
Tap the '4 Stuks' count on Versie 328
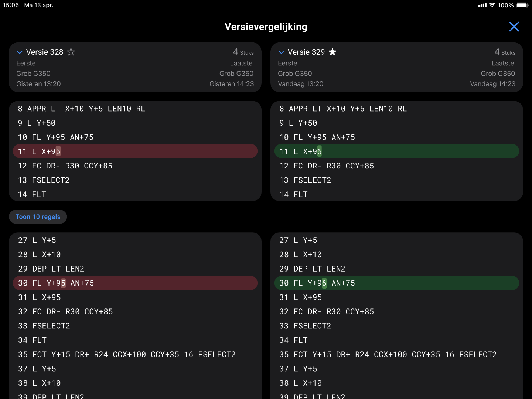pos(243,52)
